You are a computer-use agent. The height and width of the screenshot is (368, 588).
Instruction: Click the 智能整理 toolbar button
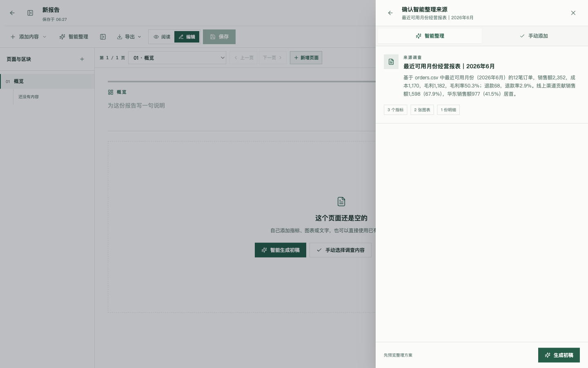pyautogui.click(x=74, y=37)
